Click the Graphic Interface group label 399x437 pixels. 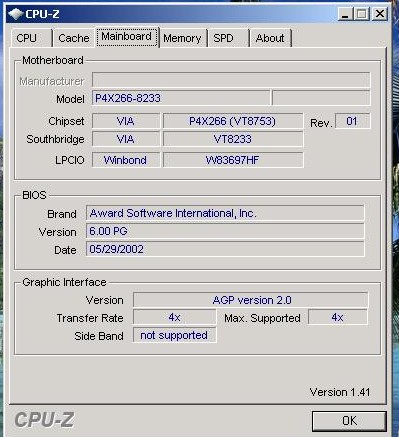pos(64,282)
